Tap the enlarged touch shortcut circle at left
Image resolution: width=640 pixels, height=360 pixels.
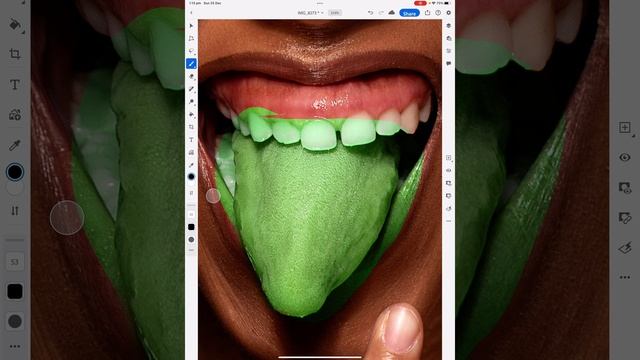tap(67, 218)
